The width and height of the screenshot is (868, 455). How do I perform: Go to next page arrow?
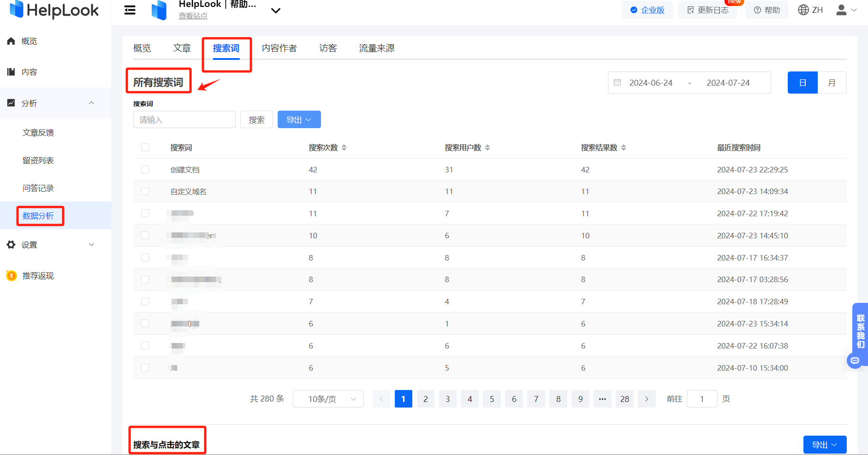click(x=647, y=399)
